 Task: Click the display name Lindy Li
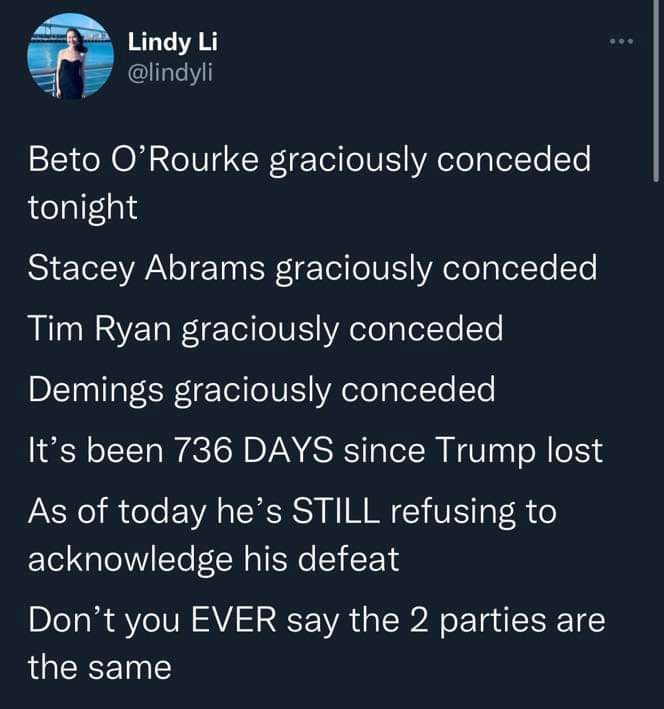(x=172, y=42)
